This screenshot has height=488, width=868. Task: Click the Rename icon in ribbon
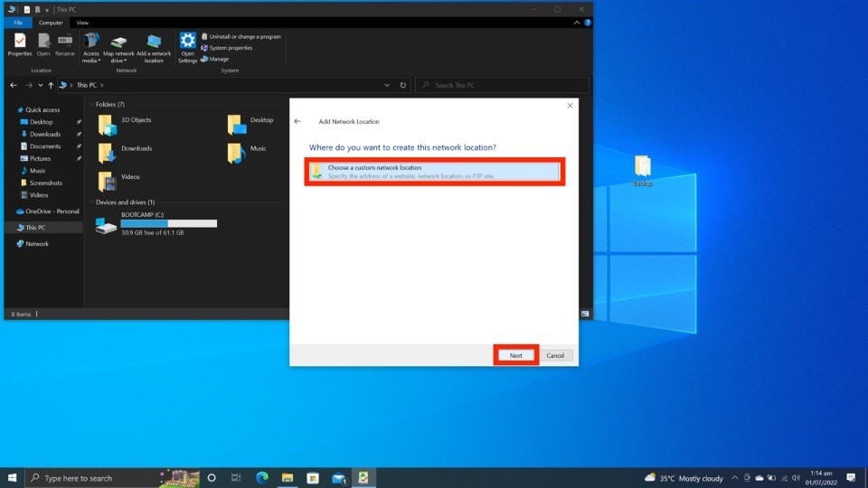(65, 44)
